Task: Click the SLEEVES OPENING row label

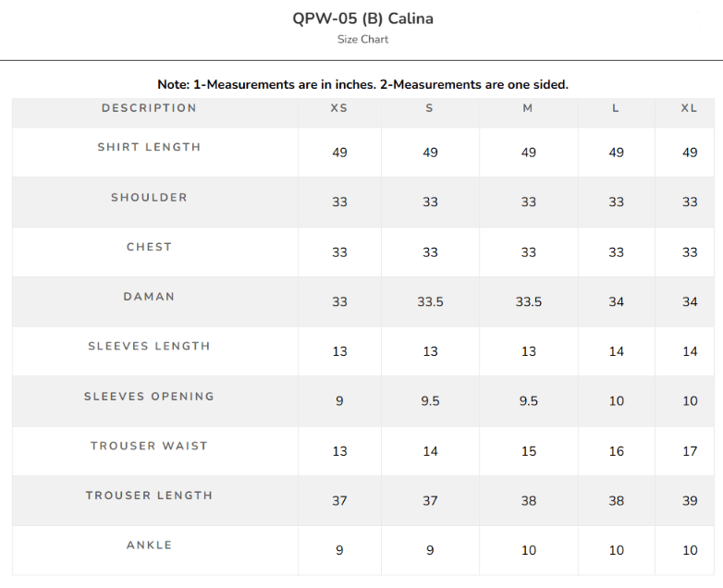Action: coord(150,397)
